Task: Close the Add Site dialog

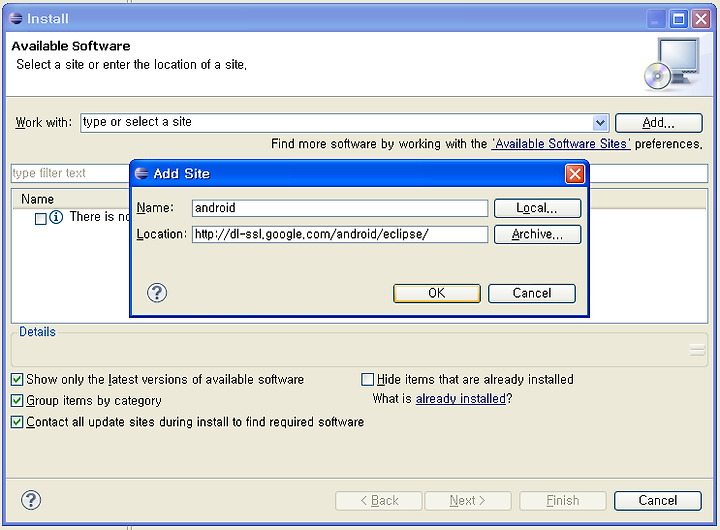Action: coord(574,174)
